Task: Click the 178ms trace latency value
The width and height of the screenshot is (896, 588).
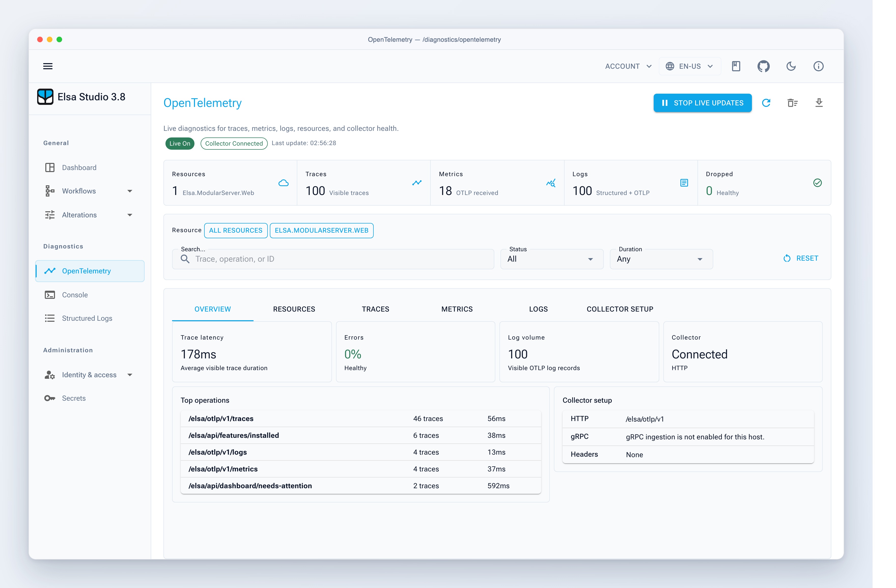Action: (x=198, y=354)
